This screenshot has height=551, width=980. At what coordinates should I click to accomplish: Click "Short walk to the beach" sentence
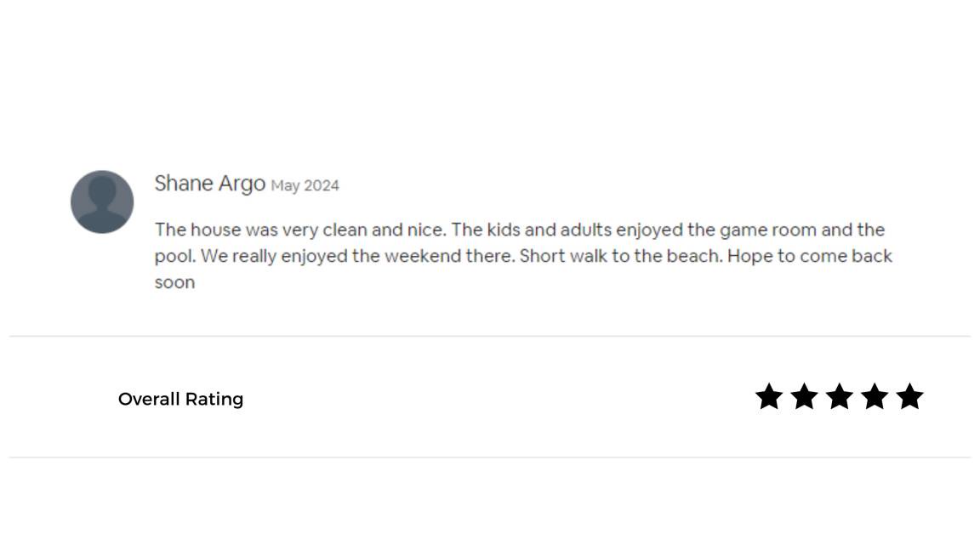(x=621, y=256)
